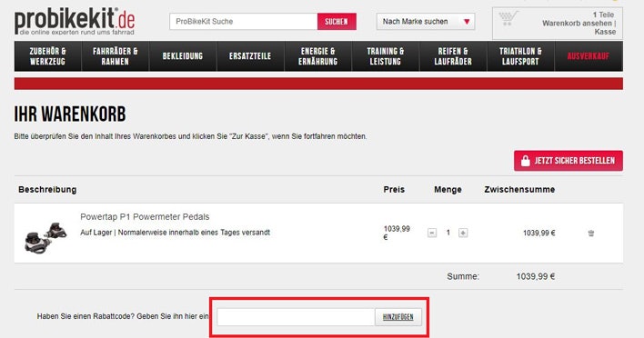Open Energie & Ernährung menu
This screenshot has width=644, height=338.
(x=317, y=56)
